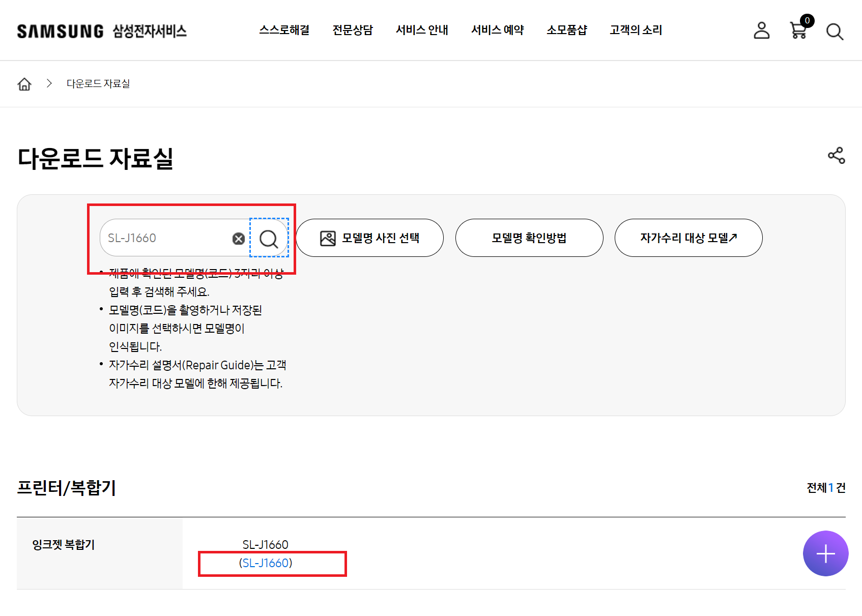Run the model search magnifier icon
The height and width of the screenshot is (616, 862).
pyautogui.click(x=269, y=238)
